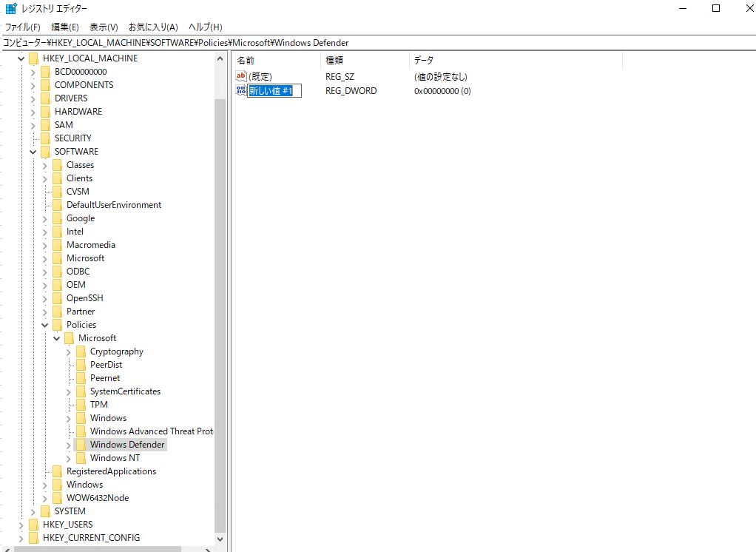Click the REG_SZ string icon of (既定) value
The image size is (756, 552).
(240, 76)
